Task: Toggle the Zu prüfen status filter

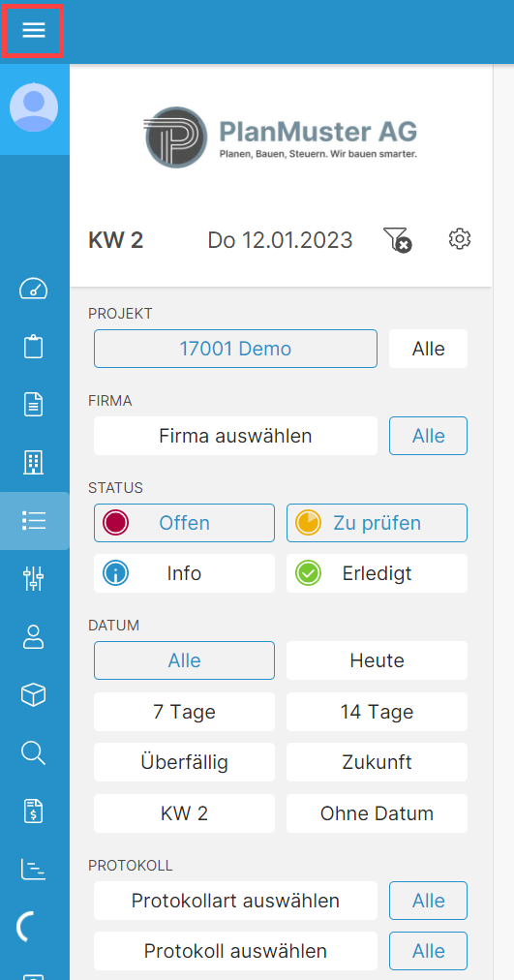Action: pos(377,523)
